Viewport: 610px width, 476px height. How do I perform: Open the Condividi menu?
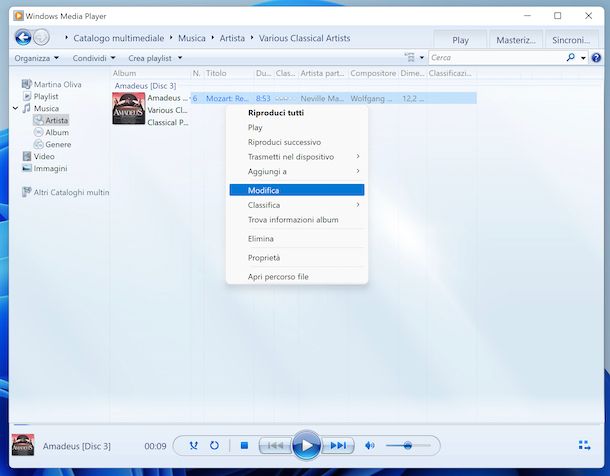[94, 58]
